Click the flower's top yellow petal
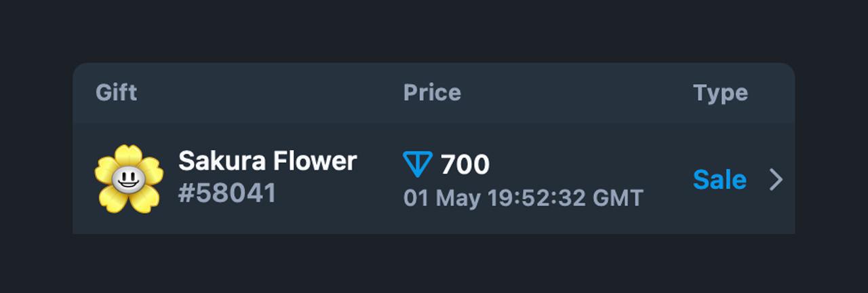Image resolution: width=868 pixels, height=293 pixels. (x=128, y=155)
